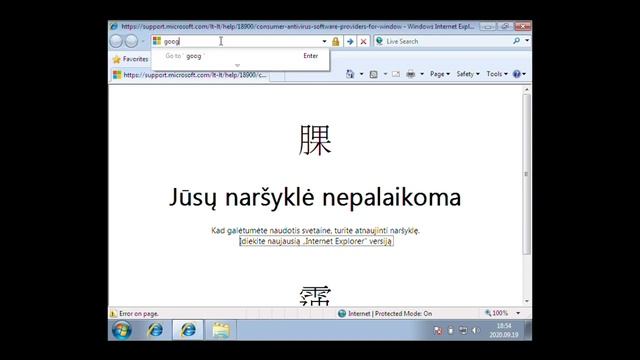The width and height of the screenshot is (640, 360).
Task: Open the recent pages dropdown beside navigation arrows
Action: tap(143, 41)
